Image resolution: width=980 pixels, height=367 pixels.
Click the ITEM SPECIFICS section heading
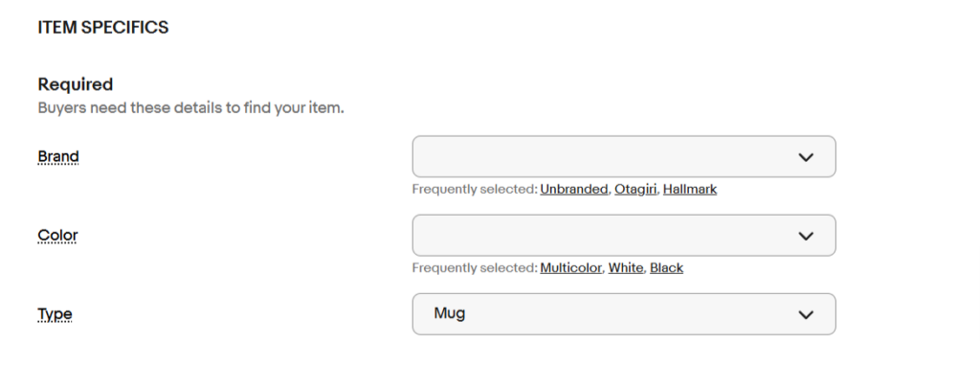103,28
